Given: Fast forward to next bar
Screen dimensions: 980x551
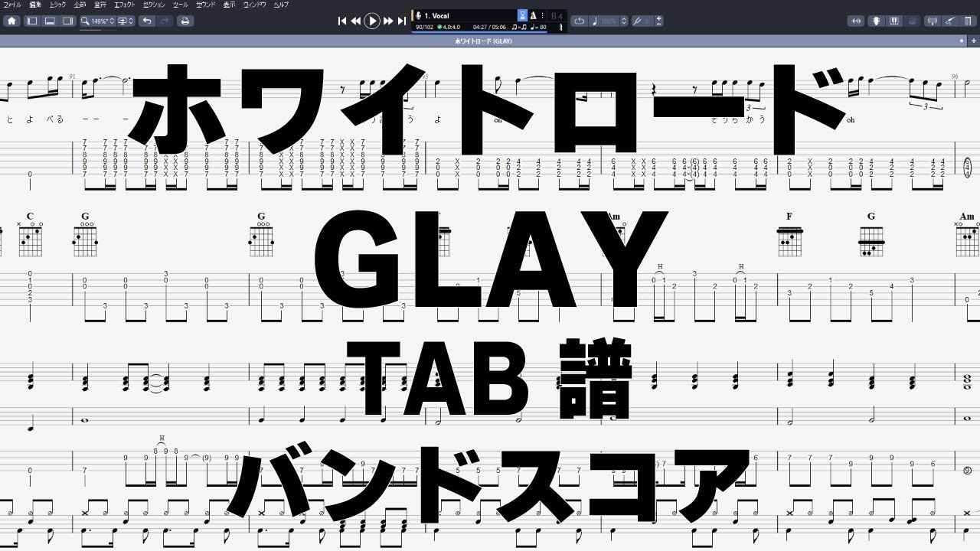Looking at the screenshot, I should point(388,21).
